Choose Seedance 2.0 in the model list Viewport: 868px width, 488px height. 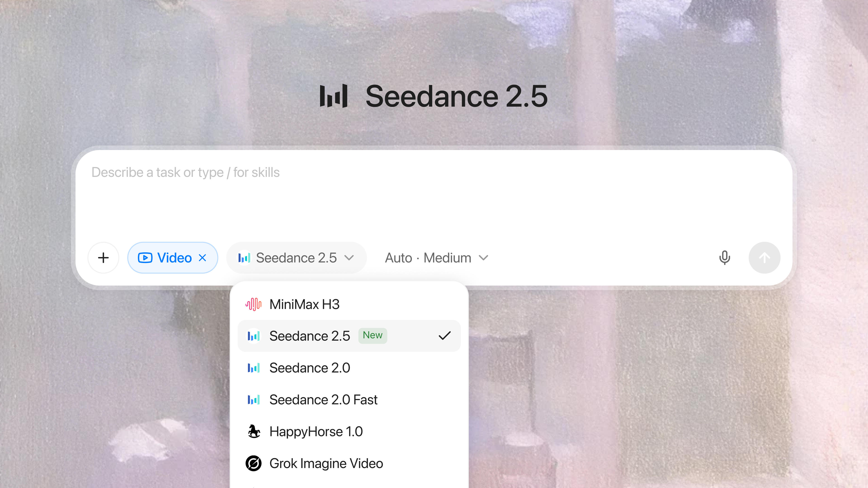click(x=349, y=368)
